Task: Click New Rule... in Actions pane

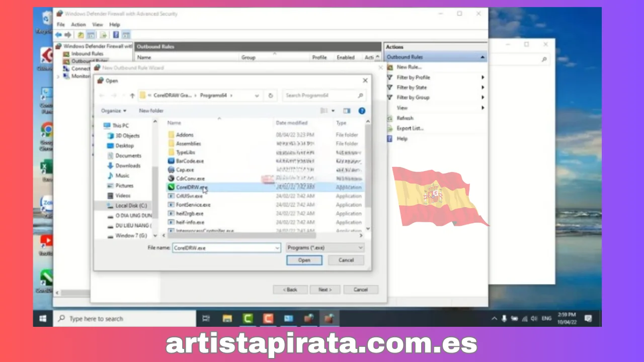Action: pyautogui.click(x=409, y=67)
